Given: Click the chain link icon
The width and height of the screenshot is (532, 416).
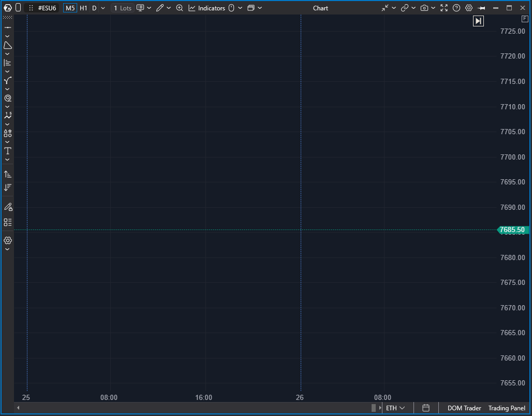Looking at the screenshot, I should (404, 8).
